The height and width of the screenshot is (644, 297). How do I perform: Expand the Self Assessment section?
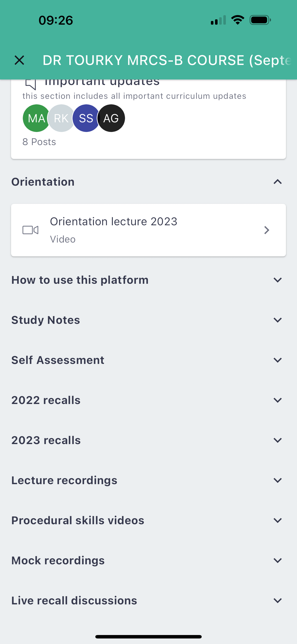tap(277, 360)
